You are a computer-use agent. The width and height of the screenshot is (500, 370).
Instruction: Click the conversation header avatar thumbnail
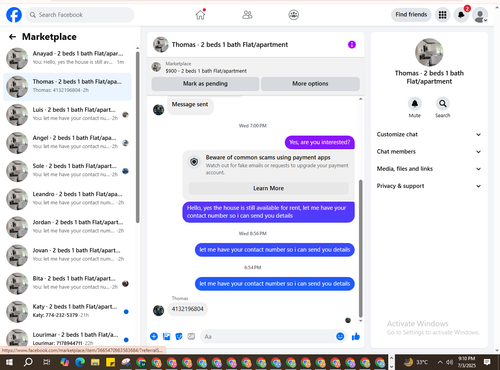161,44
